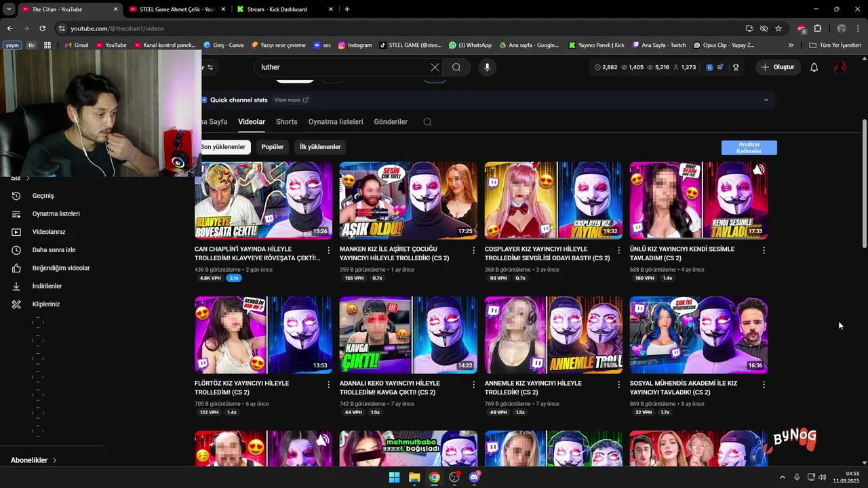Select Son yüklenenler sort chip
The image size is (868, 488).
[223, 147]
